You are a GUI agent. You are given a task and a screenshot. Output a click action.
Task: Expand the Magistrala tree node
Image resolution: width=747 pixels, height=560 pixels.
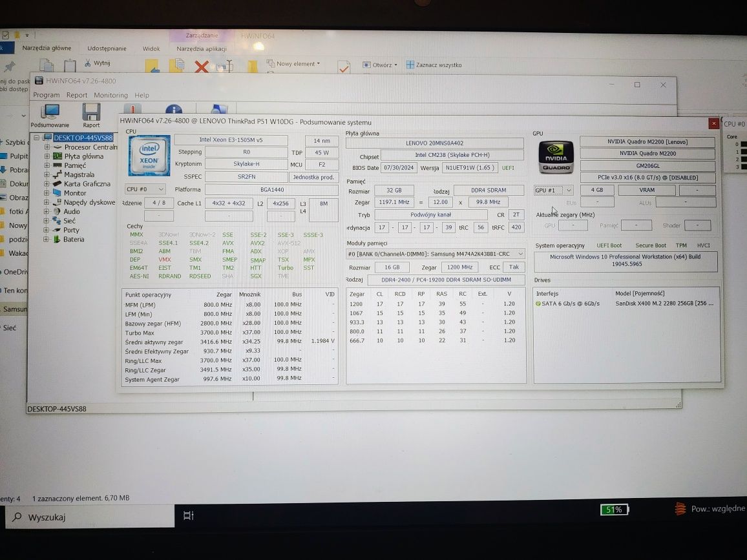pyautogui.click(x=47, y=175)
